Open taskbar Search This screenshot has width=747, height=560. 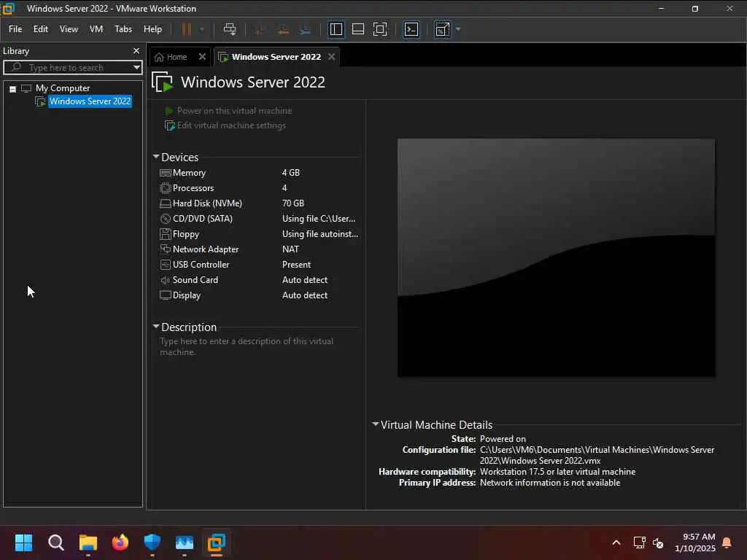pyautogui.click(x=55, y=542)
